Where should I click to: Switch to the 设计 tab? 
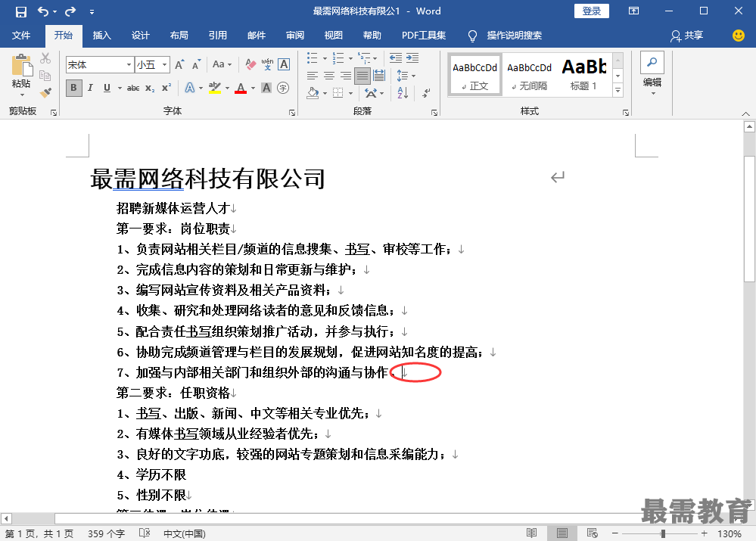(140, 36)
